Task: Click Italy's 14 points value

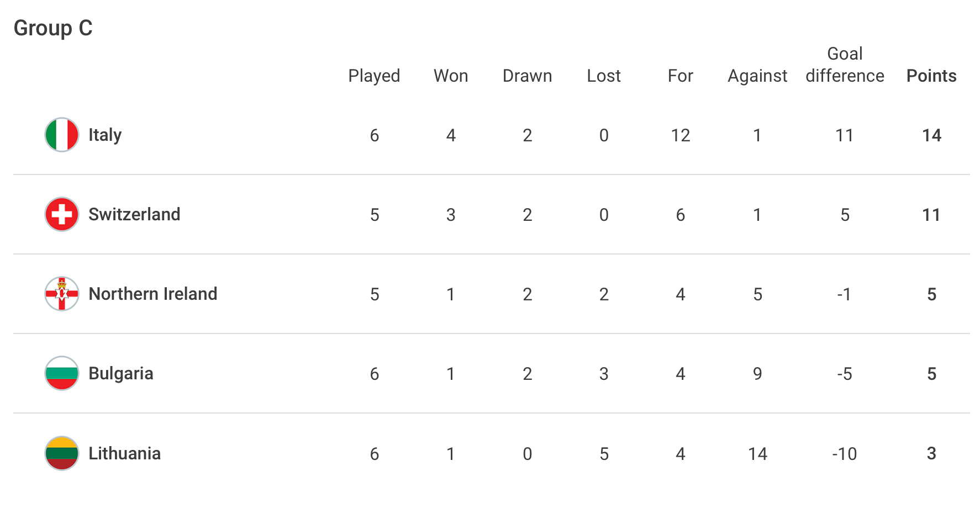Action: point(931,135)
